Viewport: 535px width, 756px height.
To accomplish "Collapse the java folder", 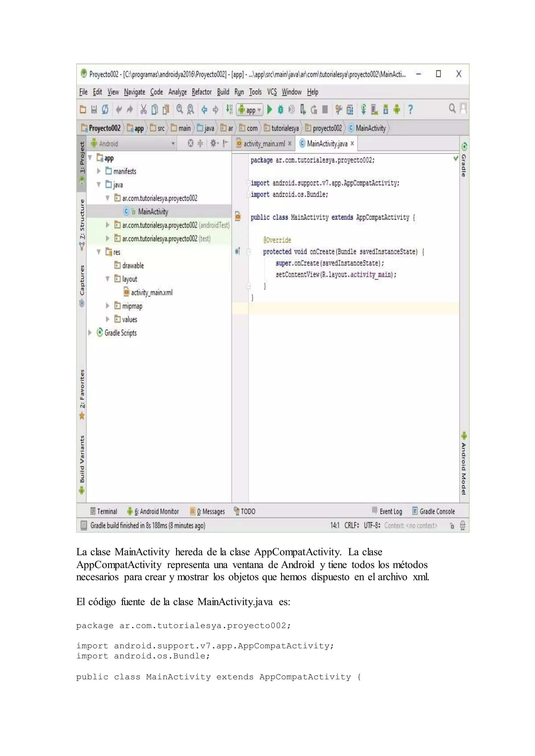I will click(98, 185).
